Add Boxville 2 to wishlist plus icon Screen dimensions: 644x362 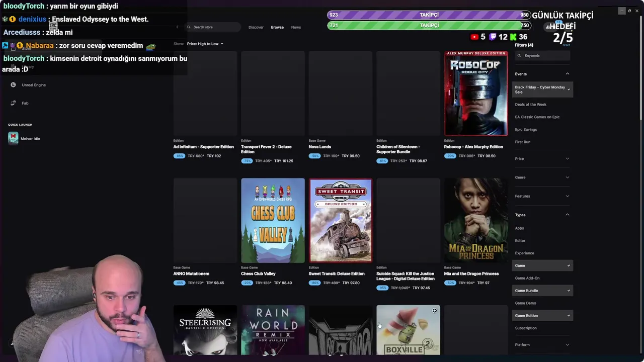coord(435,311)
